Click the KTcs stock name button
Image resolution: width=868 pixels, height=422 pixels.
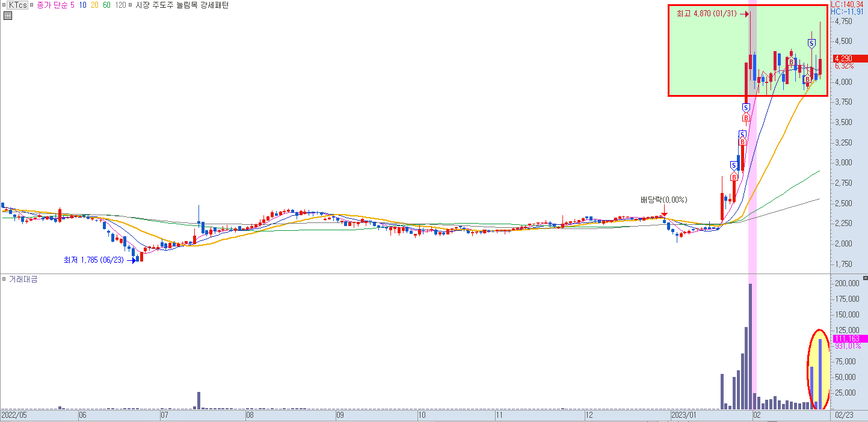[x=18, y=5]
